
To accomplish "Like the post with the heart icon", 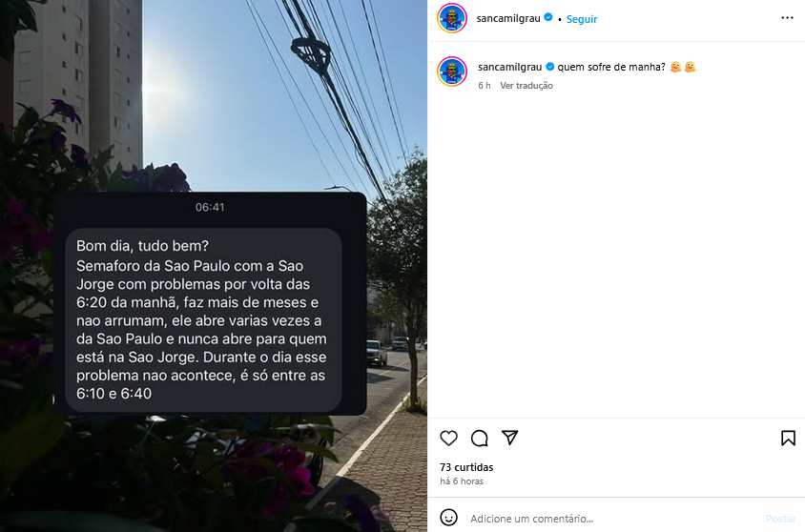I will coord(448,438).
